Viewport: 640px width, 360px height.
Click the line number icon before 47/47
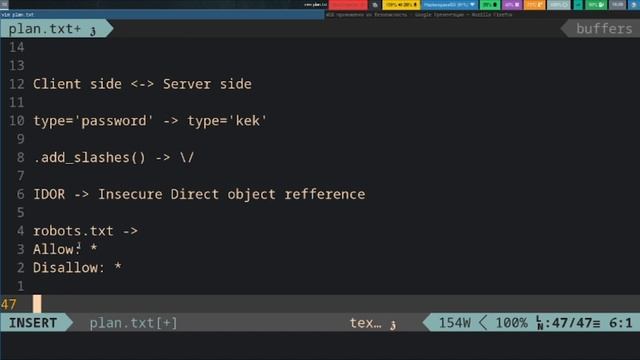click(539, 323)
